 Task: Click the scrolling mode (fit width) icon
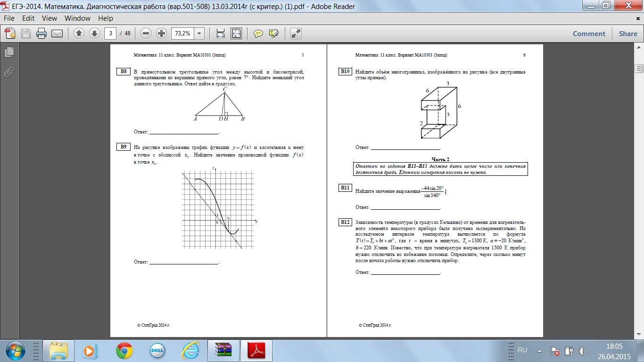pos(220,33)
